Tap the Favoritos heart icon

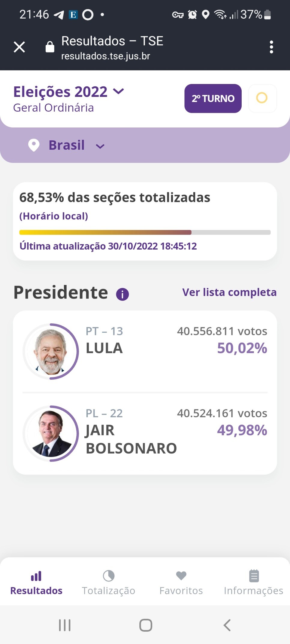click(181, 576)
